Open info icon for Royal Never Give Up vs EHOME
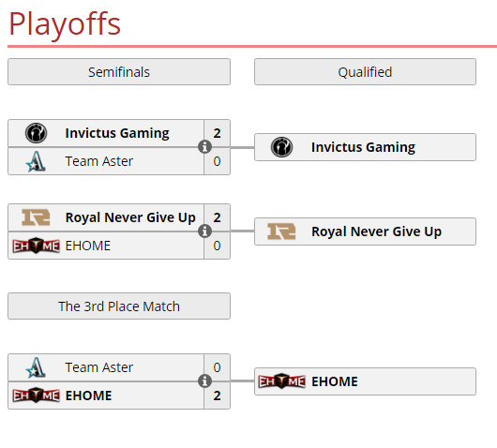 [x=204, y=231]
